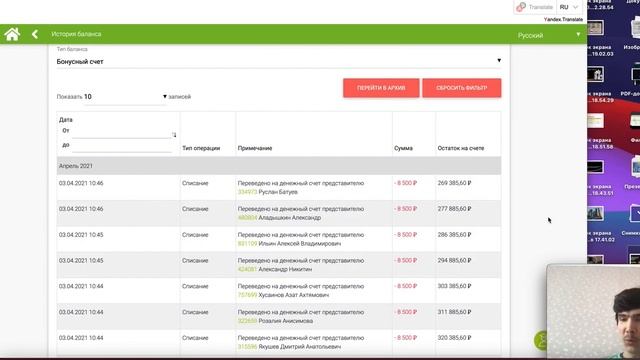
Task: Click the 'Сумма' column header
Action: [x=403, y=148]
